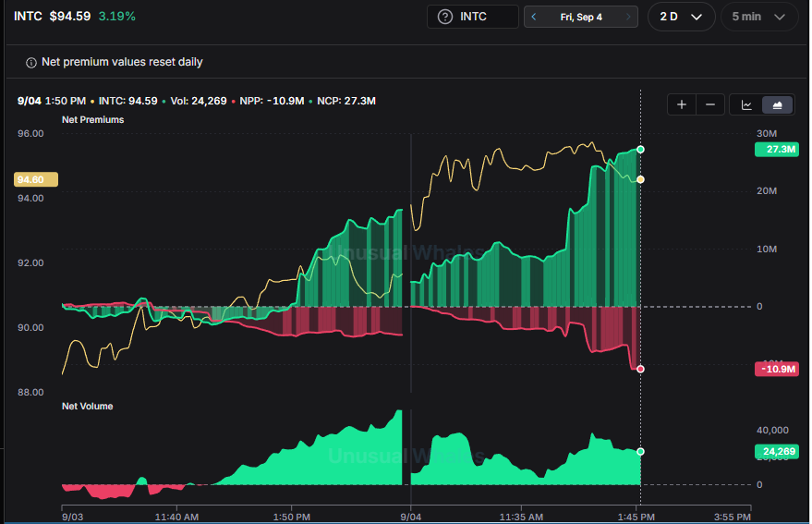Click the green 27.3M value tag

(777, 150)
